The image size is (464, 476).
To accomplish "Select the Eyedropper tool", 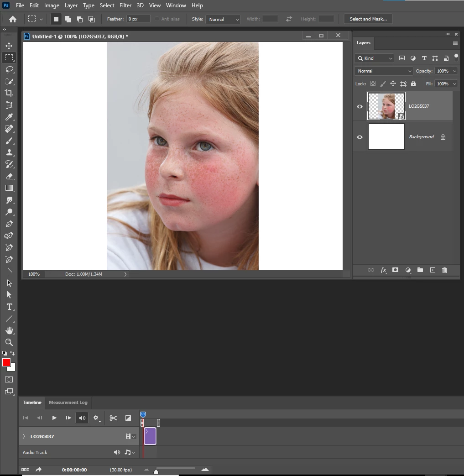I will 9,117.
